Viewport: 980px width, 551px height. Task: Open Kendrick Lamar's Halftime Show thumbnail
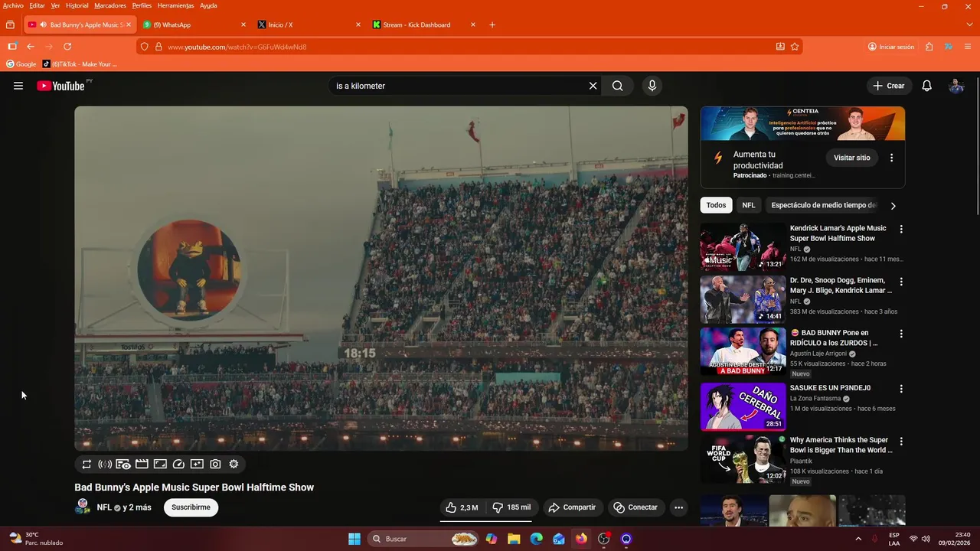pyautogui.click(x=743, y=247)
